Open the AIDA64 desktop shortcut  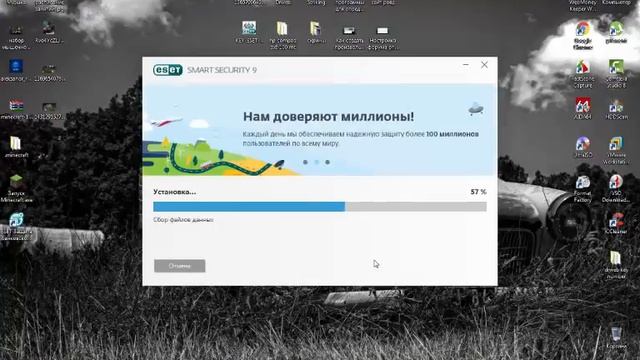point(583,109)
